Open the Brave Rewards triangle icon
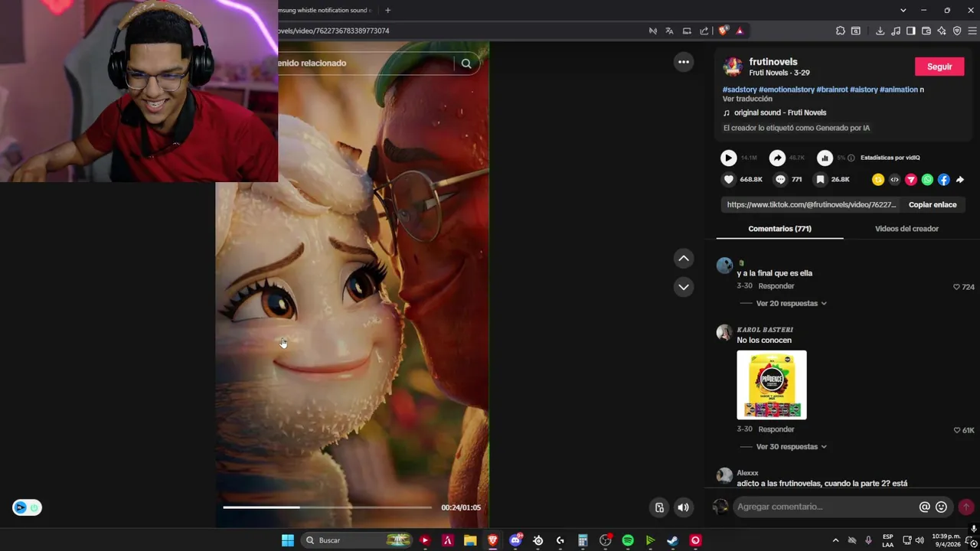 740,31
